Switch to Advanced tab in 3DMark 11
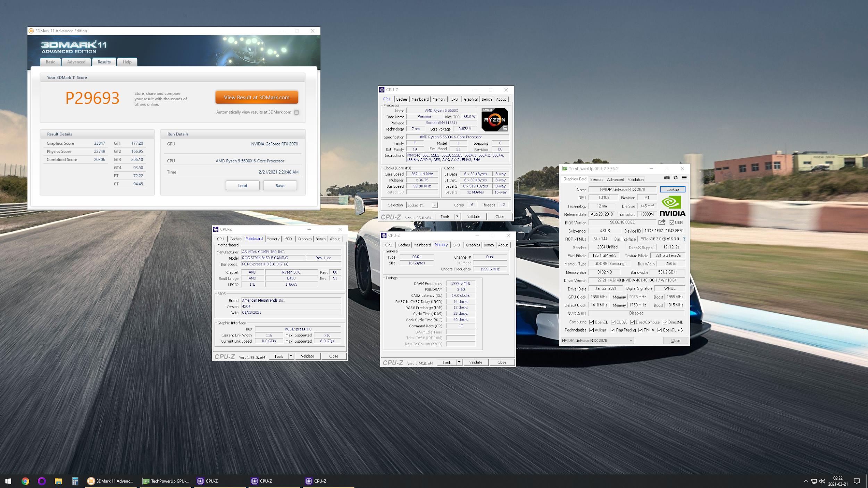This screenshot has width=868, height=488. pyautogui.click(x=76, y=62)
